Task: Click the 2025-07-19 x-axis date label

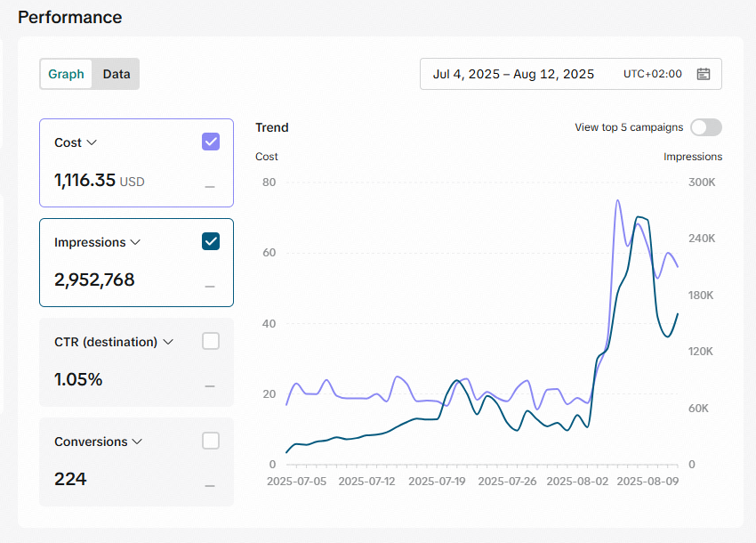Action: [x=437, y=482]
